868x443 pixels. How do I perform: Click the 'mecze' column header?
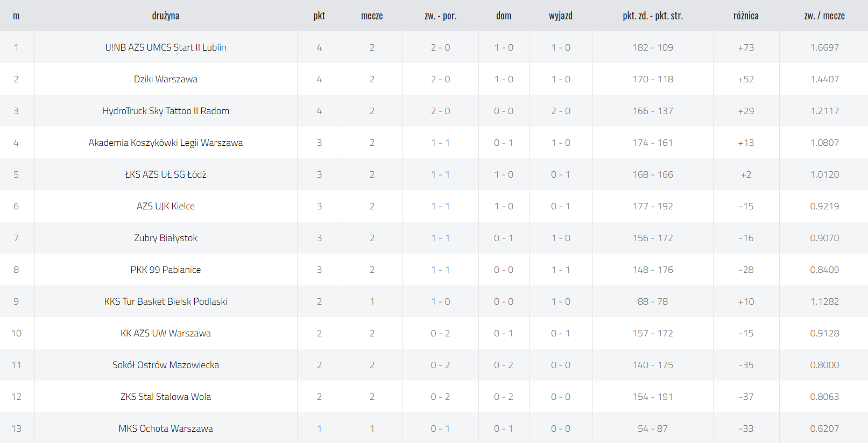click(x=372, y=16)
